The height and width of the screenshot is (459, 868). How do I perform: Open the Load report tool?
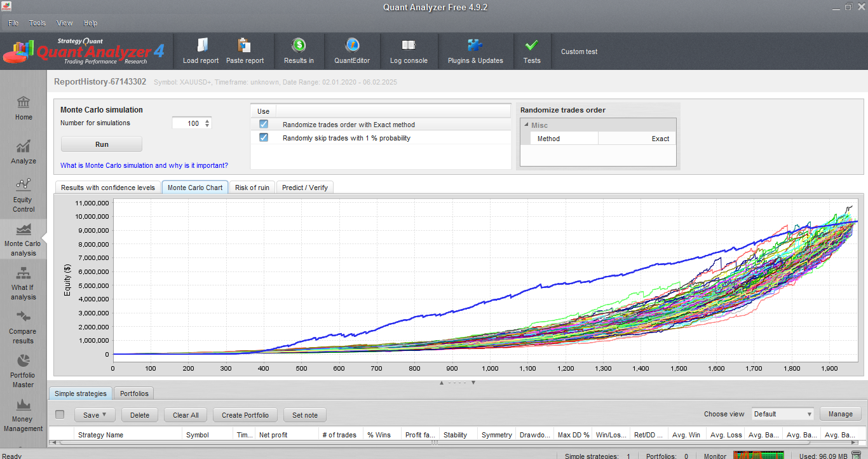pos(201,51)
